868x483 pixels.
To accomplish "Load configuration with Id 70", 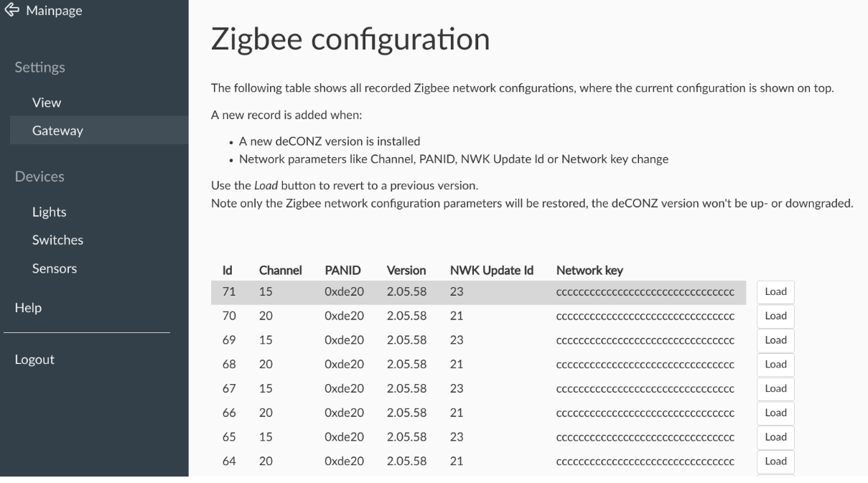I will point(775,316).
